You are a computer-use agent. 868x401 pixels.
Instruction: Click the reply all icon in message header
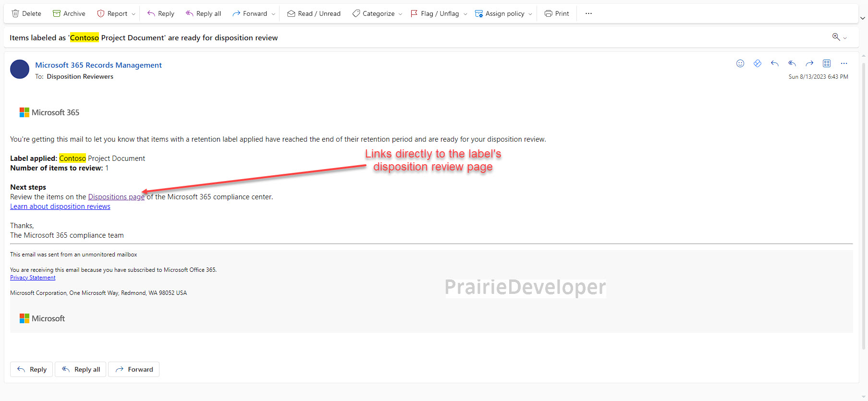792,63
